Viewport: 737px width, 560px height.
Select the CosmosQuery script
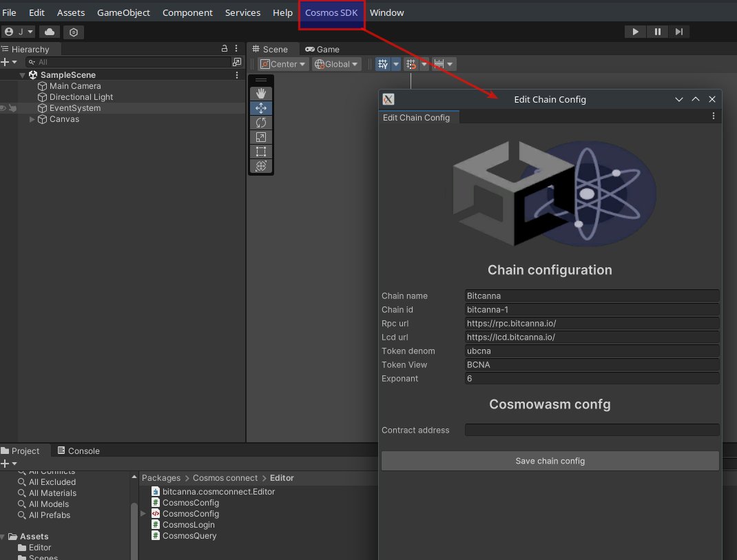pyautogui.click(x=185, y=536)
